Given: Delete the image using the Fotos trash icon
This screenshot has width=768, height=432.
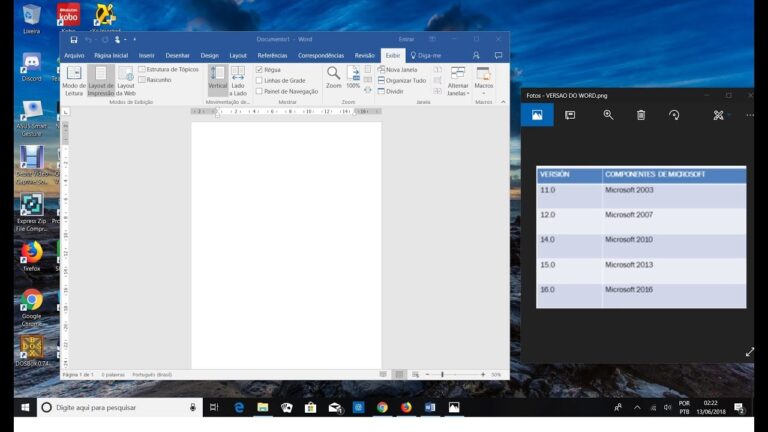Looking at the screenshot, I should (x=641, y=115).
